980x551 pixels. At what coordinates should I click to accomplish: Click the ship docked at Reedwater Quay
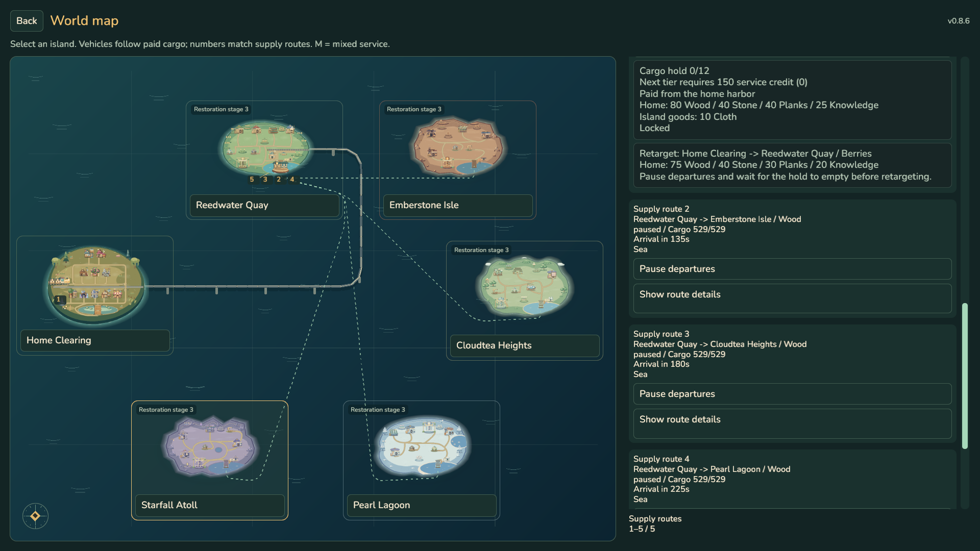pyautogui.click(x=280, y=166)
